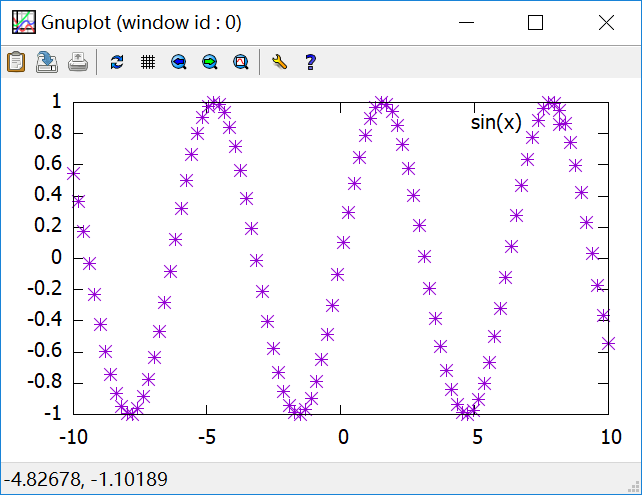642x495 pixels.
Task: Click the sin(x) legend label
Action: coord(496,122)
